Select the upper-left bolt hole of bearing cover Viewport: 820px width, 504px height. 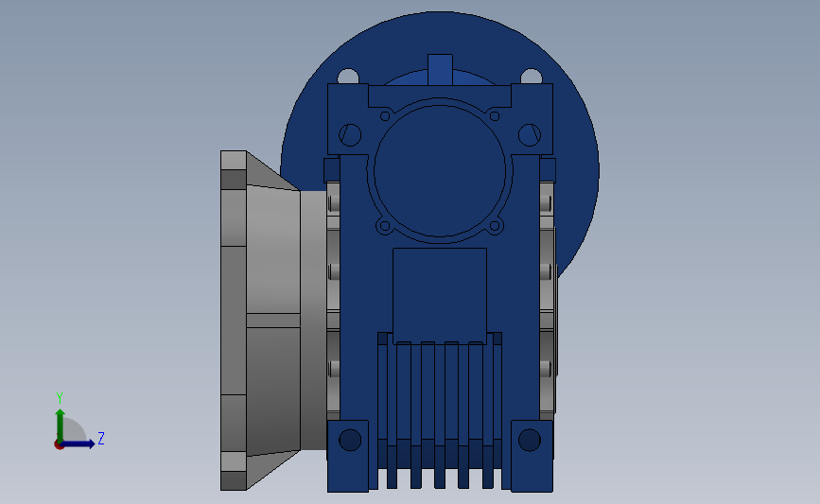pyautogui.click(x=385, y=116)
